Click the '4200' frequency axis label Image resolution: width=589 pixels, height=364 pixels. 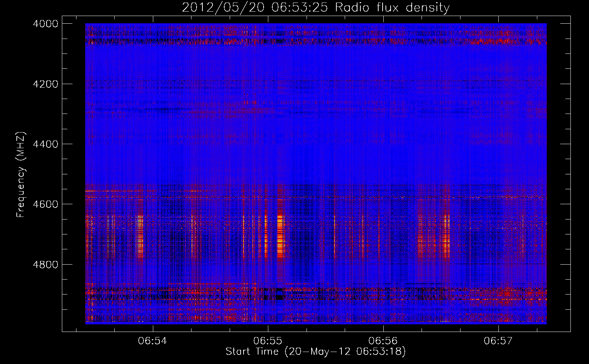click(46, 84)
